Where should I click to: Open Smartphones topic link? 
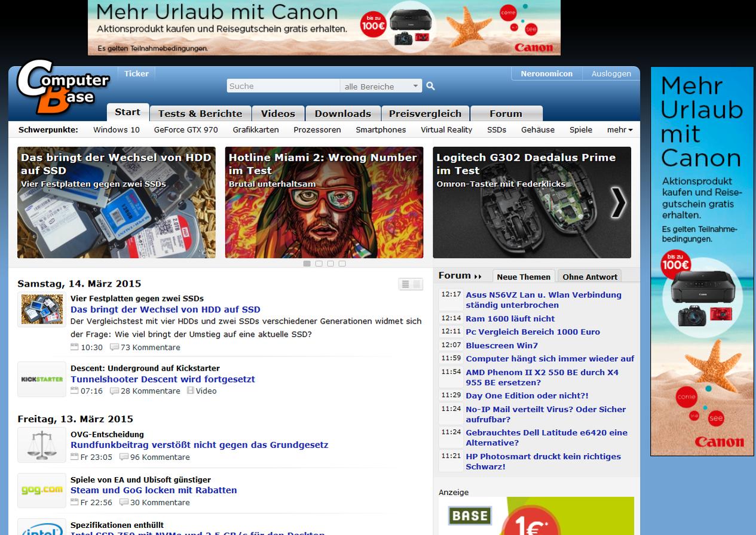tap(381, 130)
